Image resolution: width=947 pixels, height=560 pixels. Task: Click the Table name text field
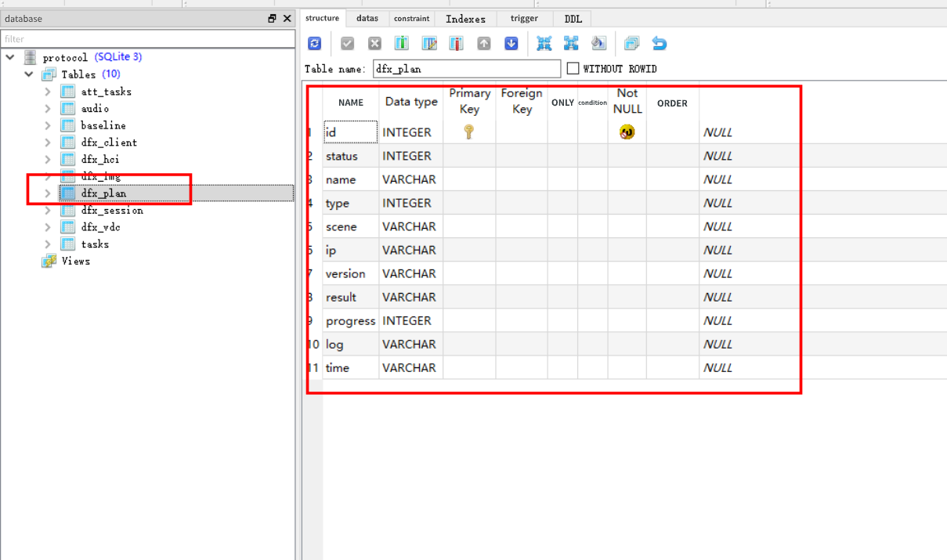tap(466, 69)
